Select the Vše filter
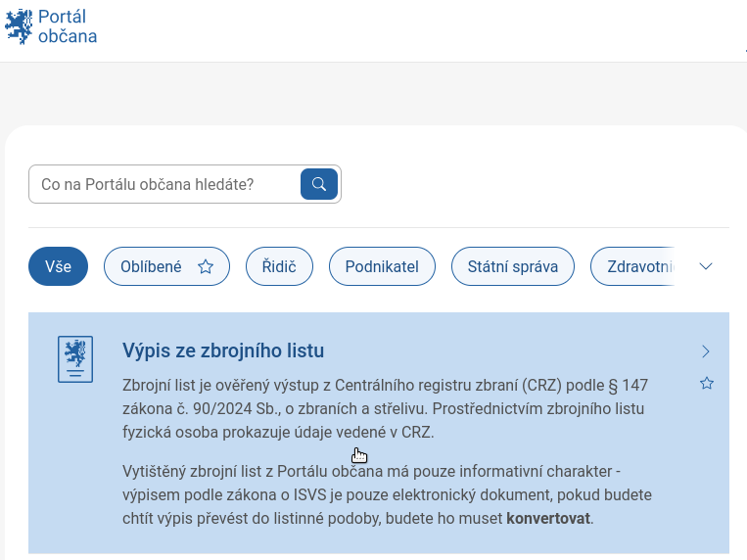Viewport: 747px width, 560px height. pos(59,266)
